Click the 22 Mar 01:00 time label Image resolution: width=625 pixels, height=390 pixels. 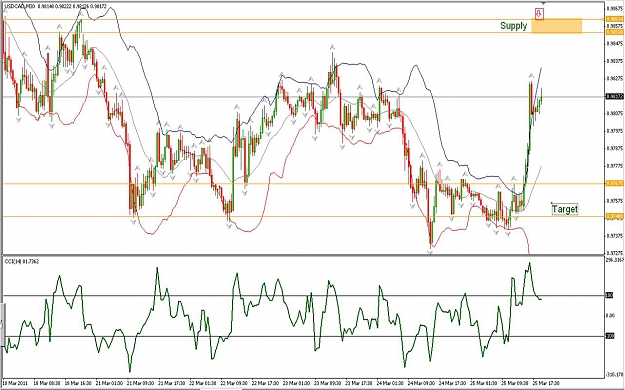[203, 383]
